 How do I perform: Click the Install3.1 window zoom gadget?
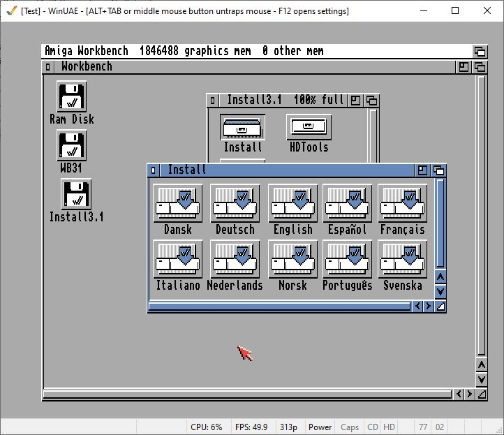(x=355, y=101)
